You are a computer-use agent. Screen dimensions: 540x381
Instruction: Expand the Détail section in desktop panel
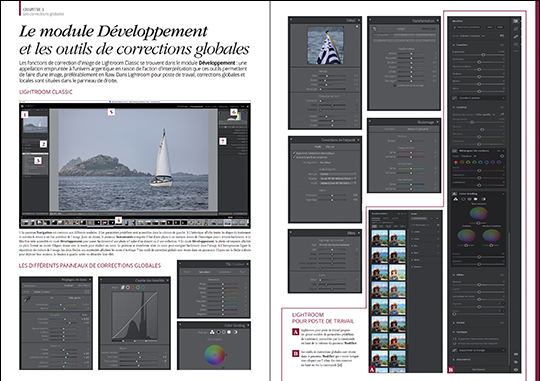point(454,323)
